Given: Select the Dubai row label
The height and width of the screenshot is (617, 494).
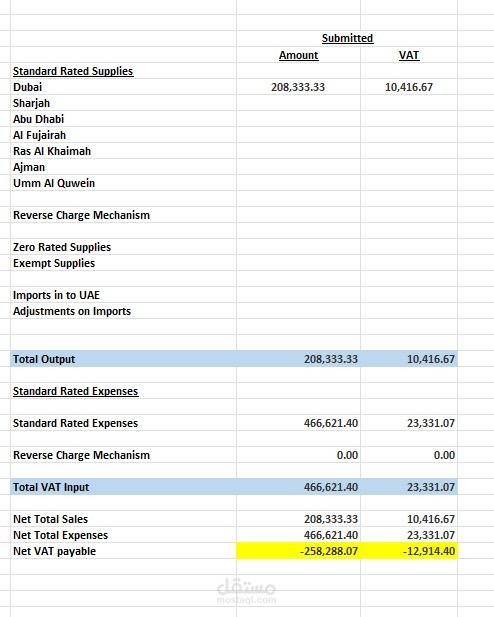Looking at the screenshot, I should (28, 87).
